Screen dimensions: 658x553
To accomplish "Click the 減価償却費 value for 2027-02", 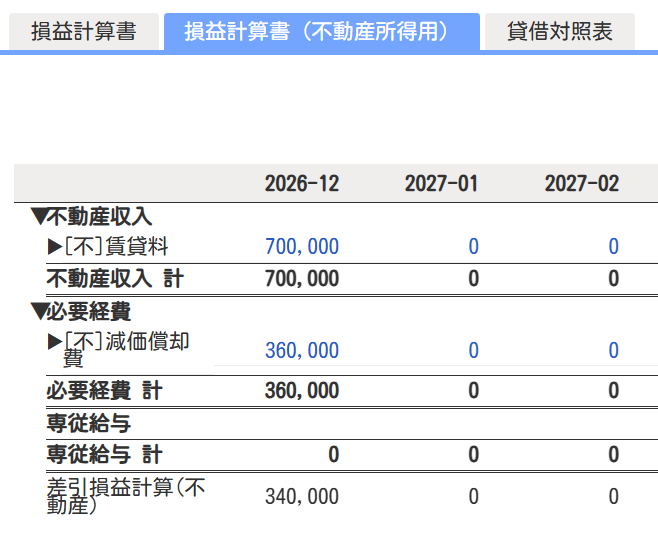I will pyautogui.click(x=613, y=351).
